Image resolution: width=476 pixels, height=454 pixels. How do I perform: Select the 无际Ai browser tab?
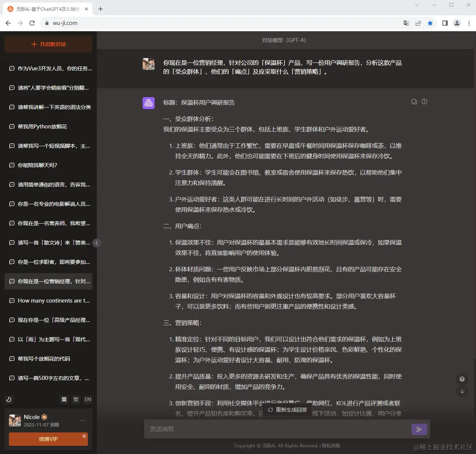coord(45,9)
